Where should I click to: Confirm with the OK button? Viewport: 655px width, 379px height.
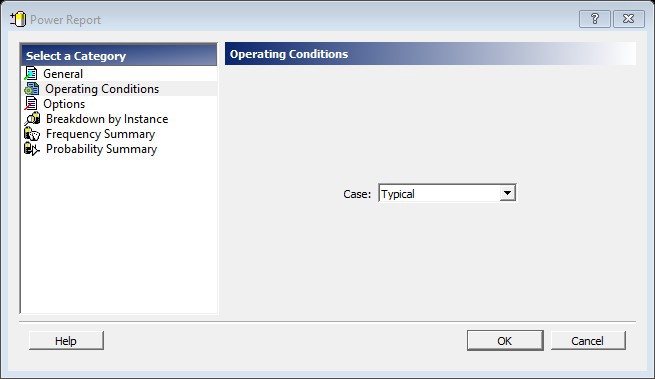tap(505, 341)
